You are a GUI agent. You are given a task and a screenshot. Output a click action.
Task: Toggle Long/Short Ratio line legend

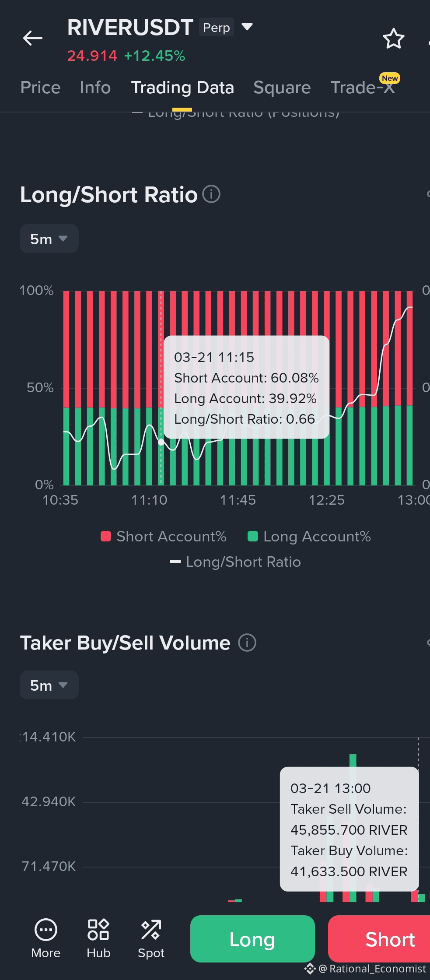[x=235, y=562]
